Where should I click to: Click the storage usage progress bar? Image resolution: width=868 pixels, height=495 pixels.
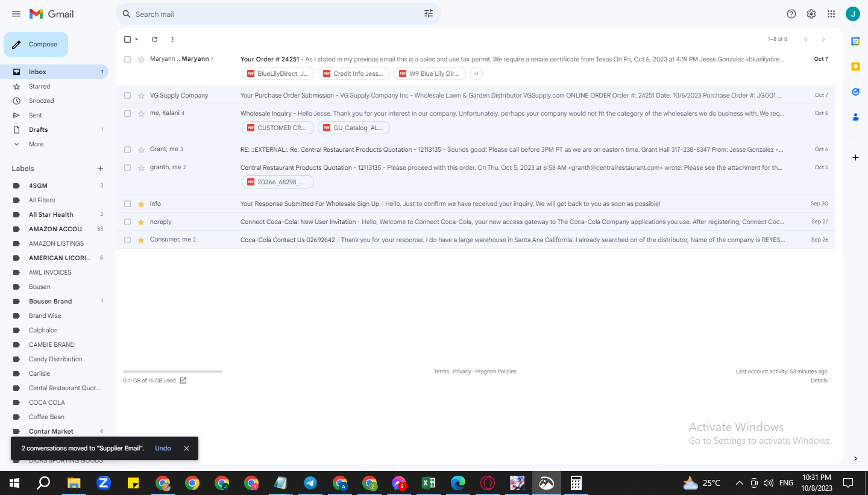(172, 372)
